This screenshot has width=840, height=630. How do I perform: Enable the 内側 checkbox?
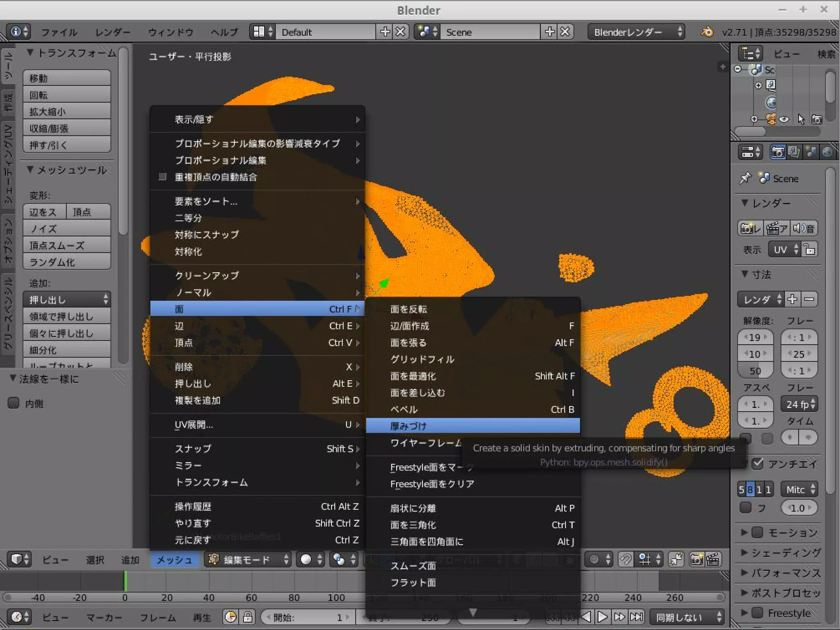point(14,403)
